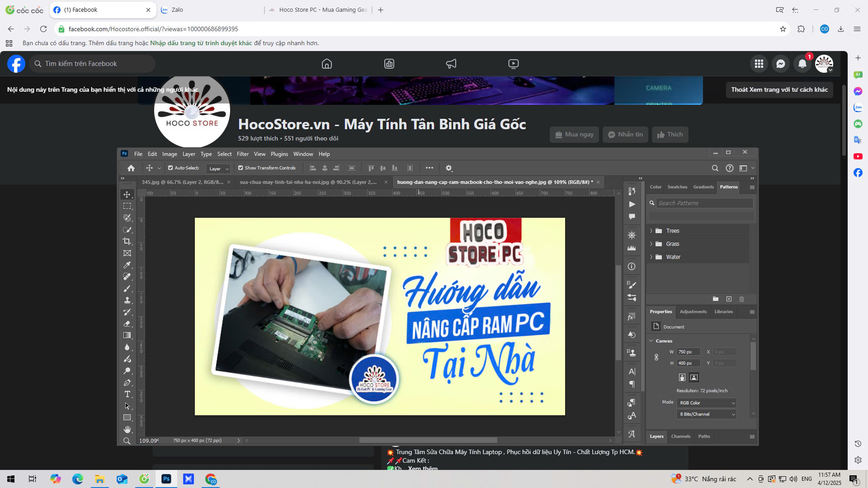Set canvas orientation to landscape
The width and height of the screenshot is (868, 488).
click(x=694, y=377)
